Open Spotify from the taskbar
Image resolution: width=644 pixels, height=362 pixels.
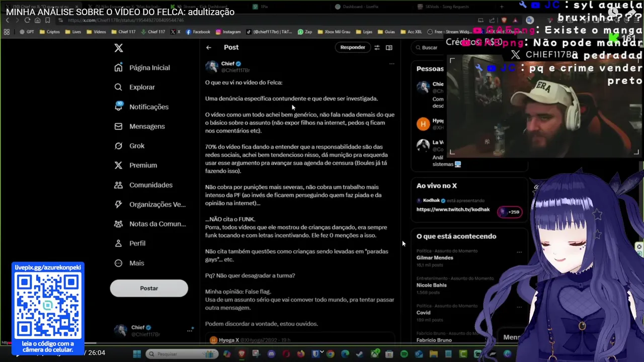point(404,354)
